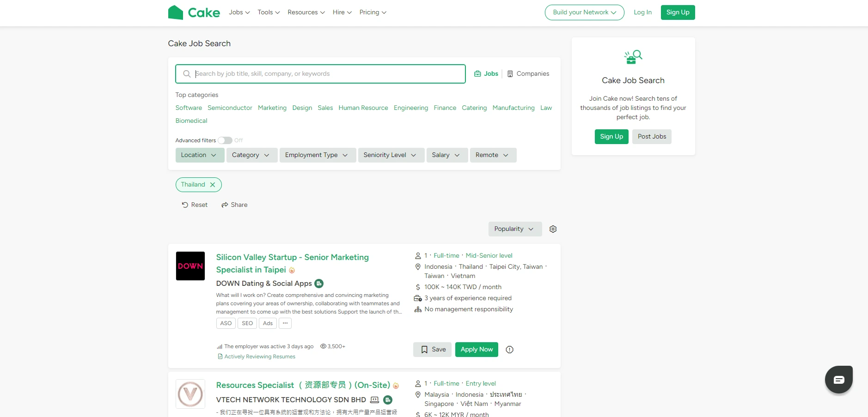Select the Software category

click(189, 108)
